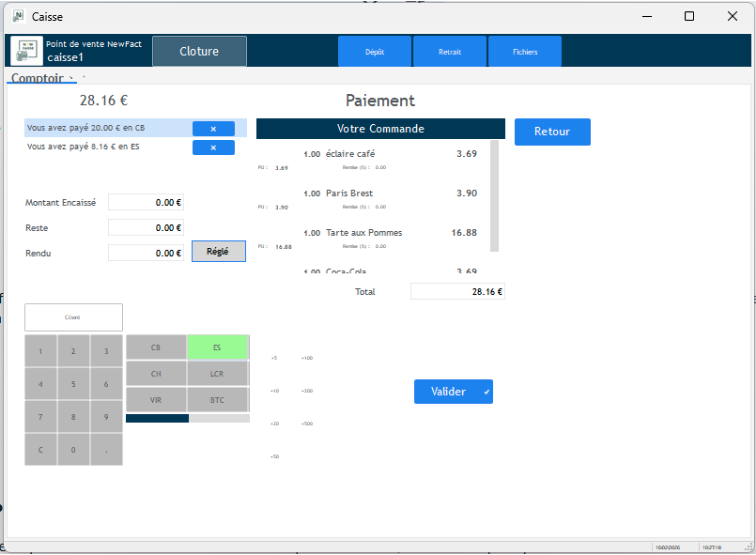The image size is (756, 555).
Task: Open the Comptoir dropdown tab
Action: tap(42, 78)
